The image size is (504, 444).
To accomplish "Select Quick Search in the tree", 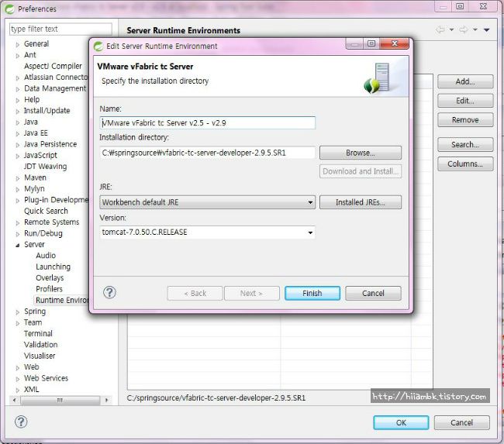I will 46,211.
